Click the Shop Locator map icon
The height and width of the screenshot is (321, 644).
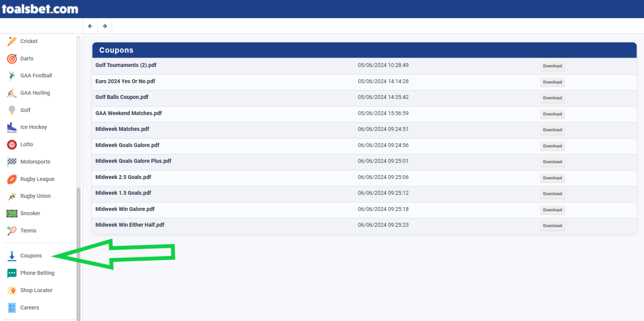coord(12,290)
